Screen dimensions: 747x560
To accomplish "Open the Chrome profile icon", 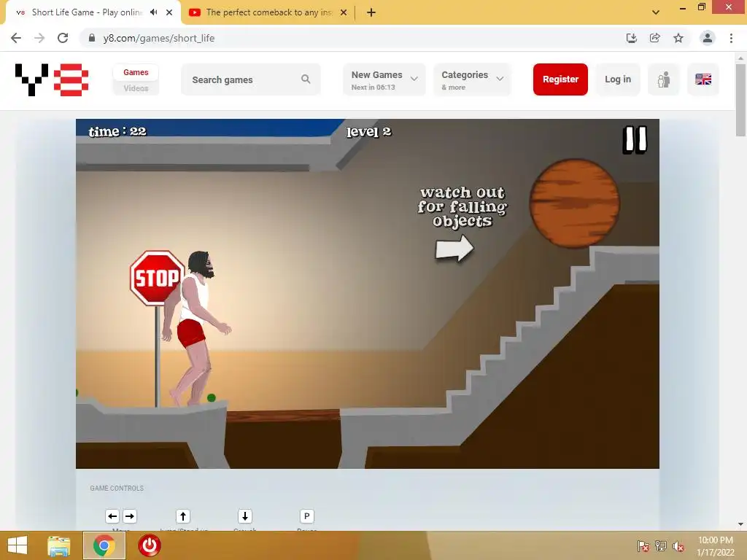I will pyautogui.click(x=708, y=38).
